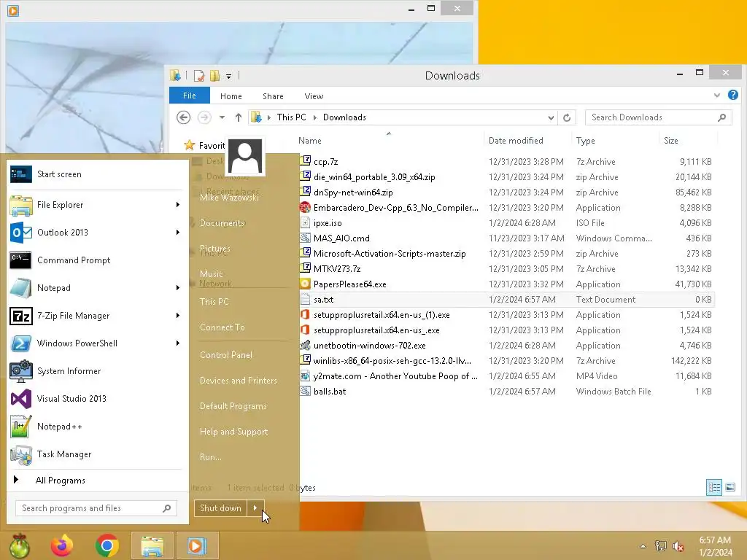Expand Windows PowerShell submenu arrow
The image size is (747, 560).
178,343
